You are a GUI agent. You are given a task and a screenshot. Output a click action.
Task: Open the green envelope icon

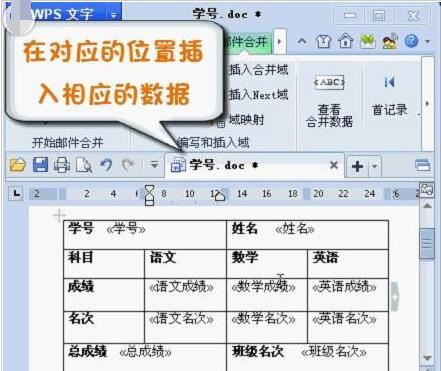(368, 41)
